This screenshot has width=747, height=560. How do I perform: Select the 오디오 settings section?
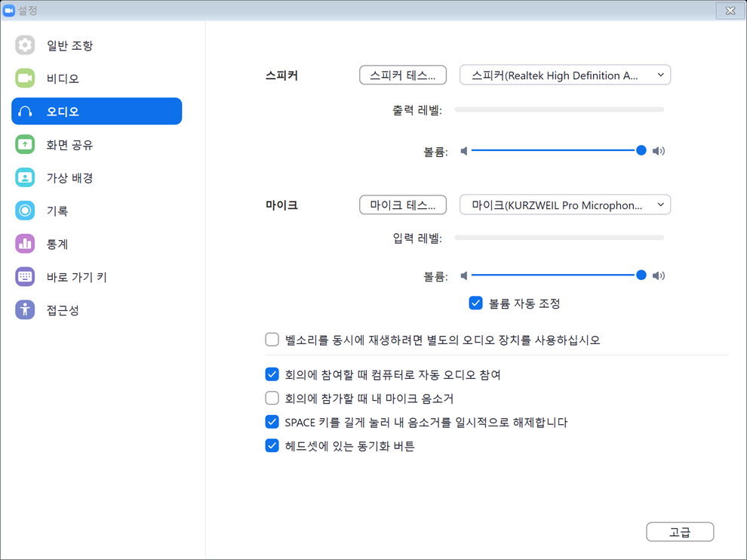(x=97, y=111)
